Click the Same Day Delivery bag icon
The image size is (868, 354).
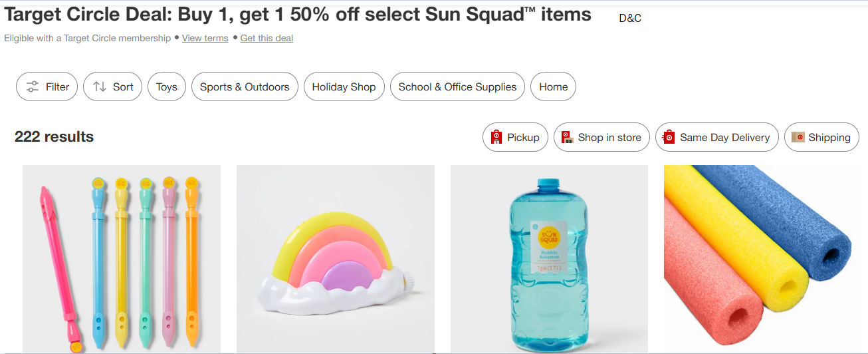pos(669,138)
